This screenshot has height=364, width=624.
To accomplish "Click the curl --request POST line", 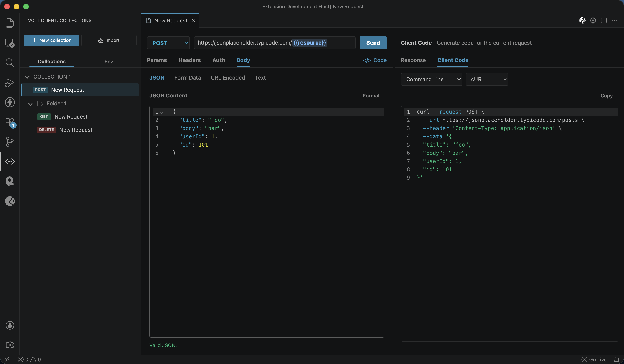I will click(x=450, y=112).
